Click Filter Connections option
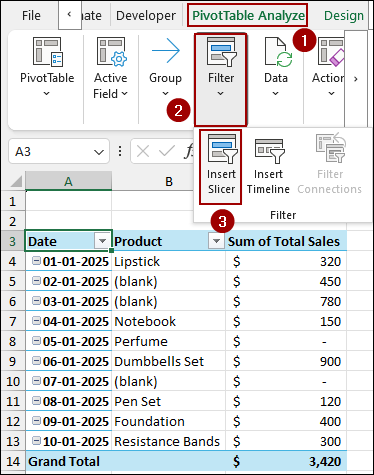374x475 pixels. (x=329, y=165)
